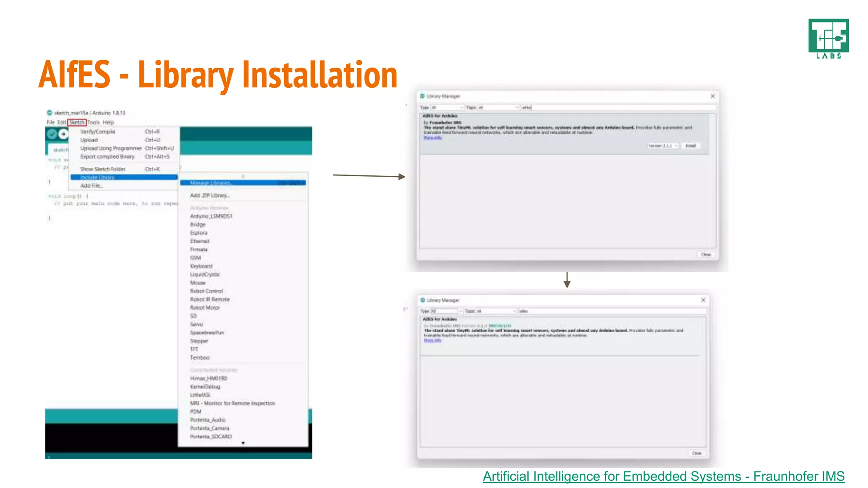This screenshot has width=868, height=488.
Task: Open Artificial Intelligence for Embedded Systems link
Action: (664, 477)
